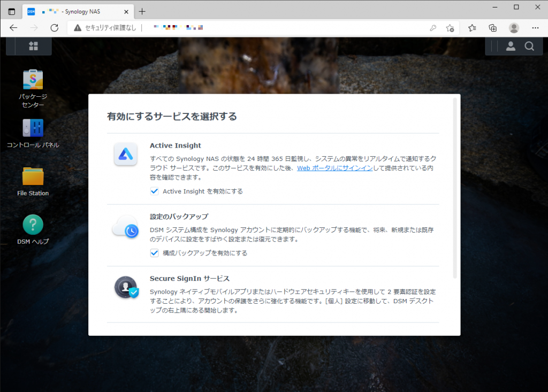Follow the Web ポータルにサインイン link

pyautogui.click(x=335, y=168)
